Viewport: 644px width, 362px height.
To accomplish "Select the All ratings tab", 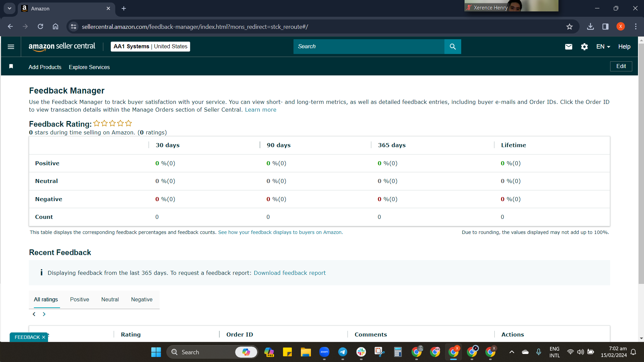I will [46, 299].
